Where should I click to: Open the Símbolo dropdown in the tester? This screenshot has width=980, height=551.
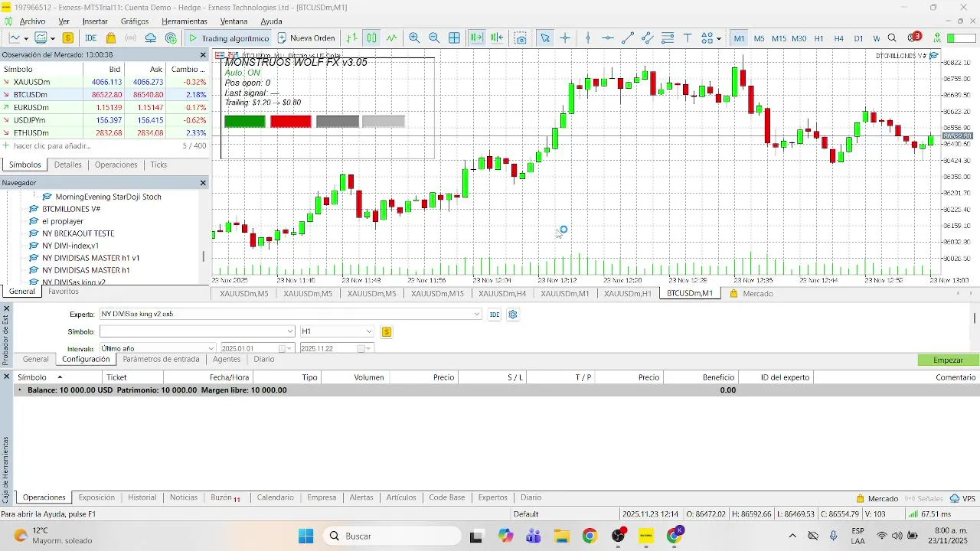click(x=290, y=331)
